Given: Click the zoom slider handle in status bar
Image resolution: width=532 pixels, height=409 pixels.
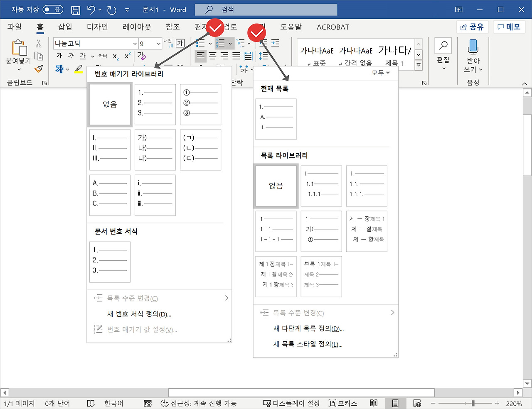Looking at the screenshot, I should coord(473,403).
